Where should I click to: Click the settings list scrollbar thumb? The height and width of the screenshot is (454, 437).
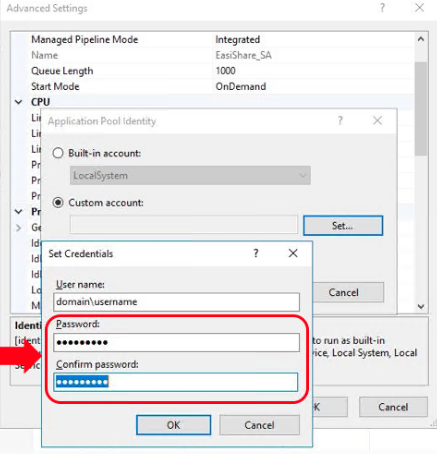[421, 109]
